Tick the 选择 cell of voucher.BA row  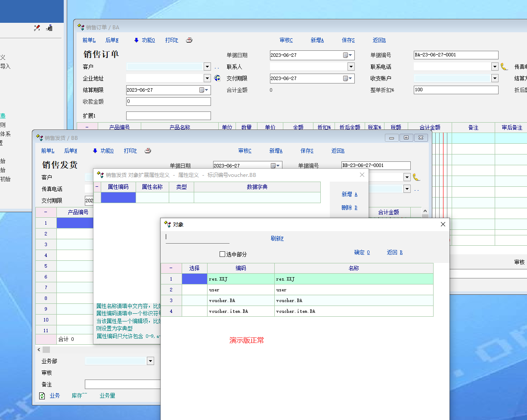[x=194, y=300]
